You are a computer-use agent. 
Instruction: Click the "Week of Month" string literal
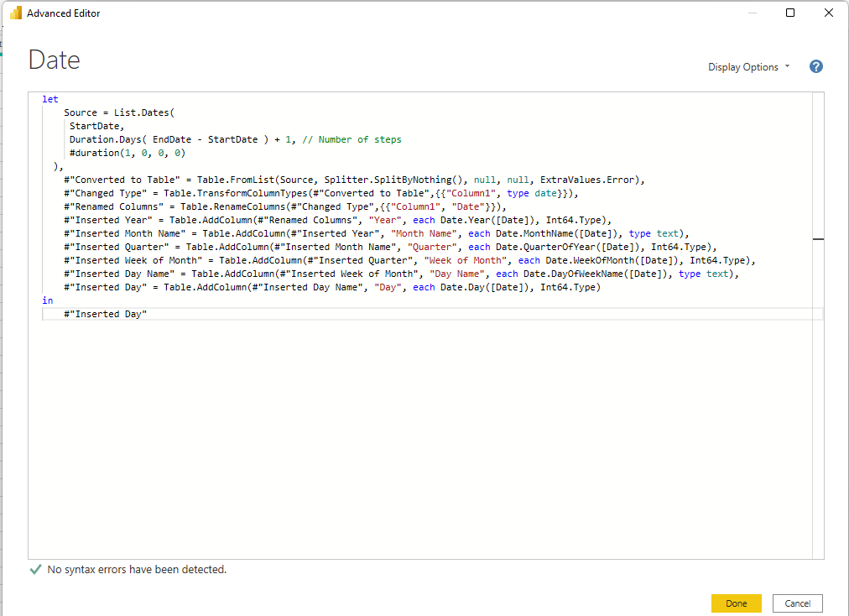tap(465, 260)
